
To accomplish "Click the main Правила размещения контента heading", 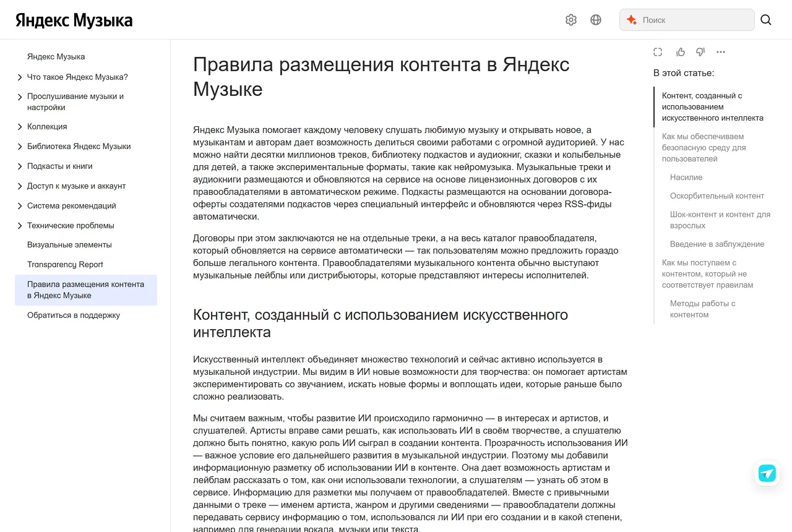I will pos(381,77).
